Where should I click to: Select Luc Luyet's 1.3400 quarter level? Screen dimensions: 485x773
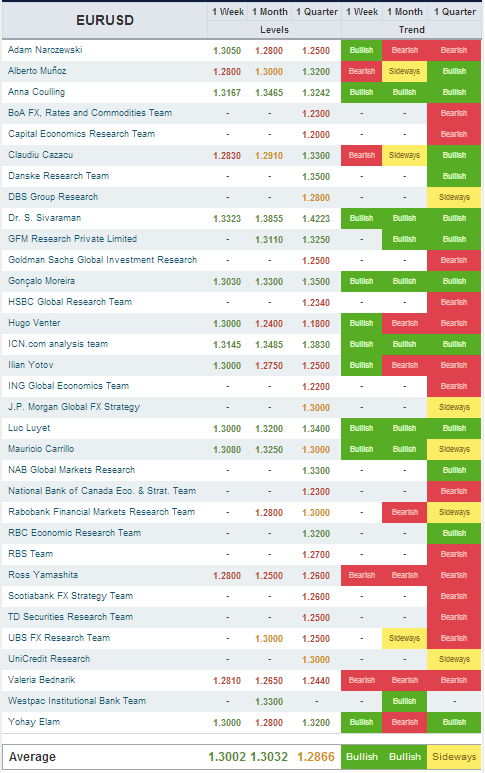pos(316,428)
